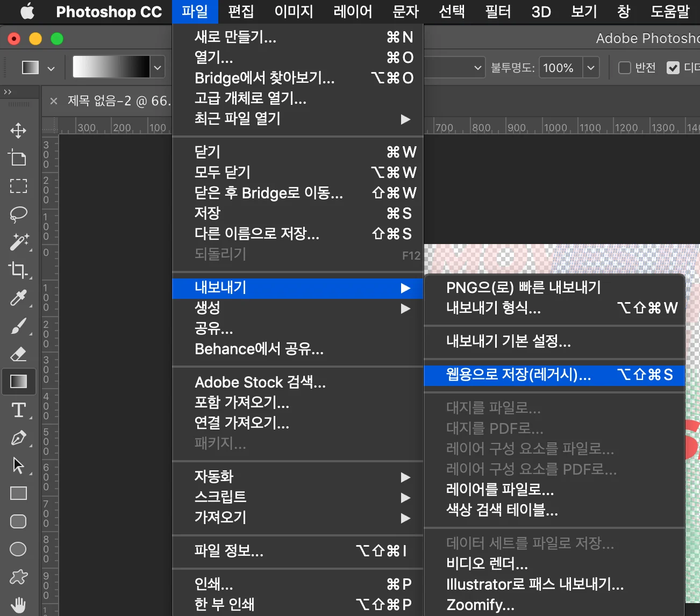Click the 불투명도 100% input field
This screenshot has width=700, height=616.
coord(560,68)
